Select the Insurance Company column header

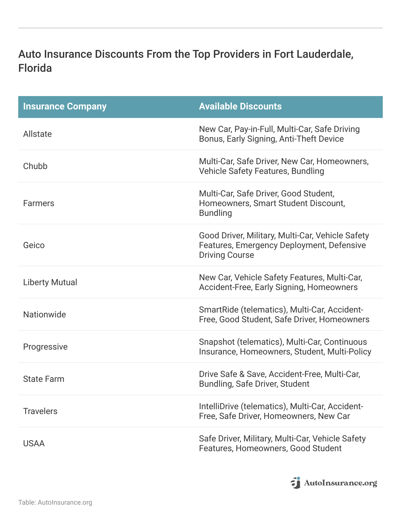point(65,106)
